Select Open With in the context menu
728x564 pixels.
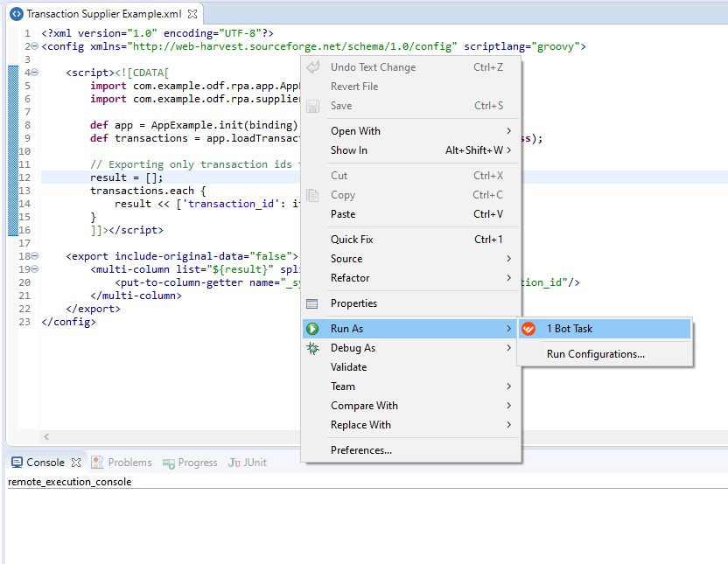click(x=410, y=131)
